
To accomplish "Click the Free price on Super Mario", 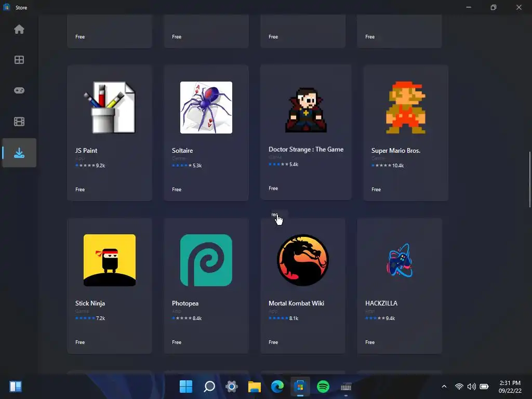I will (376, 189).
